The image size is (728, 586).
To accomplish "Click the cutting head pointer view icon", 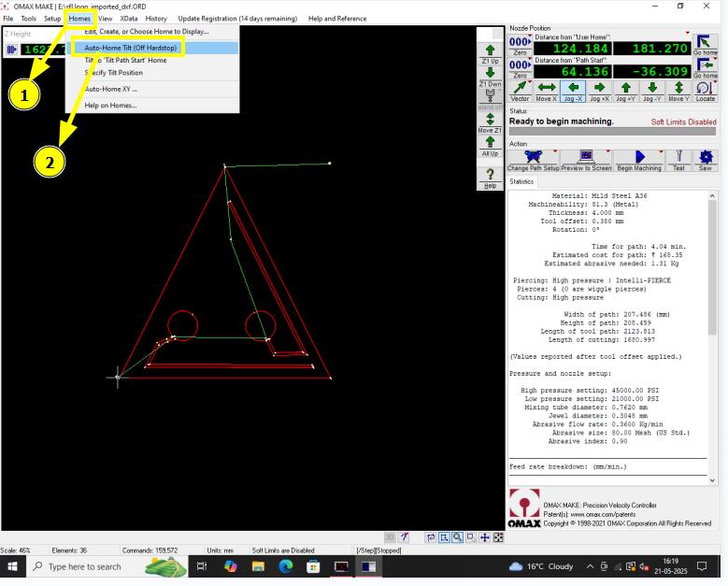I will 405,537.
